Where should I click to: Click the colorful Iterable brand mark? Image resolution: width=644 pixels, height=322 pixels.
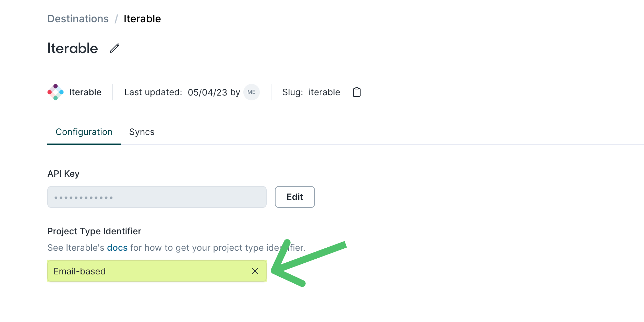(55, 92)
